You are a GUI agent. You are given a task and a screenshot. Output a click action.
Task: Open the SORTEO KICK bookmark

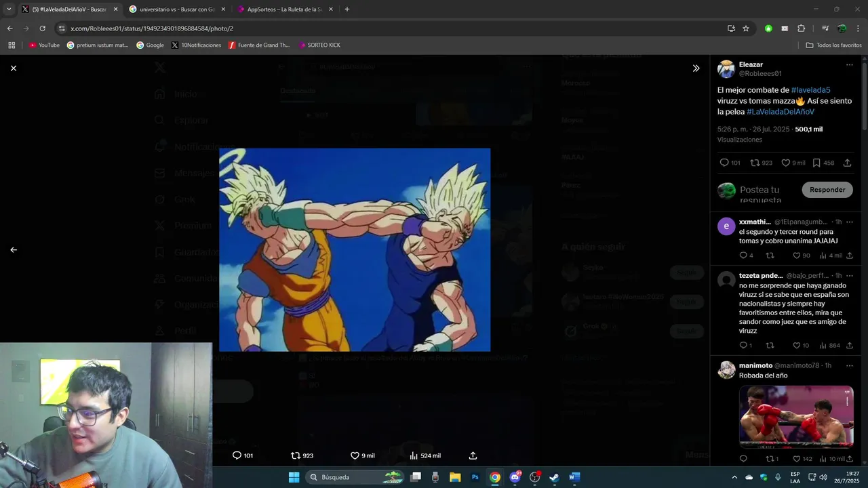tap(319, 45)
